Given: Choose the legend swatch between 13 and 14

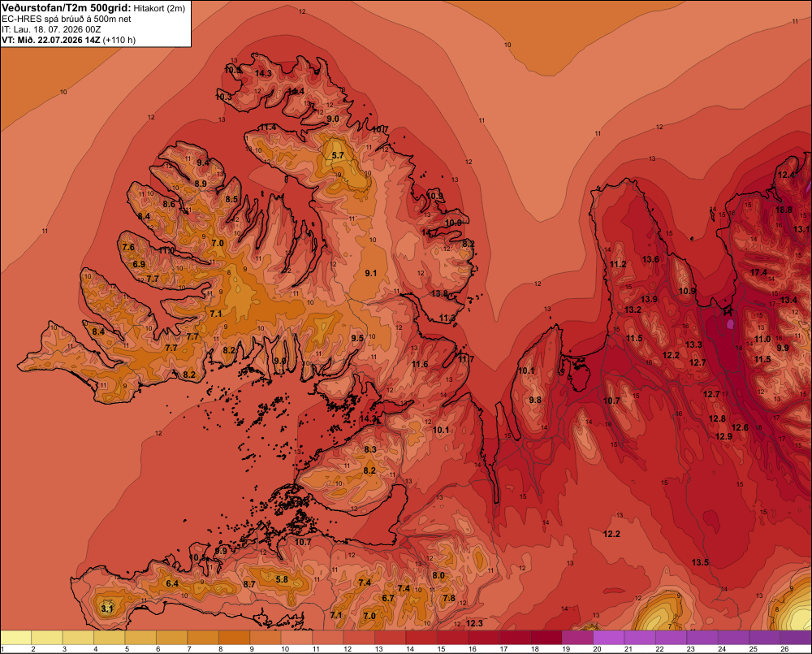Looking at the screenshot, I should tap(390, 637).
